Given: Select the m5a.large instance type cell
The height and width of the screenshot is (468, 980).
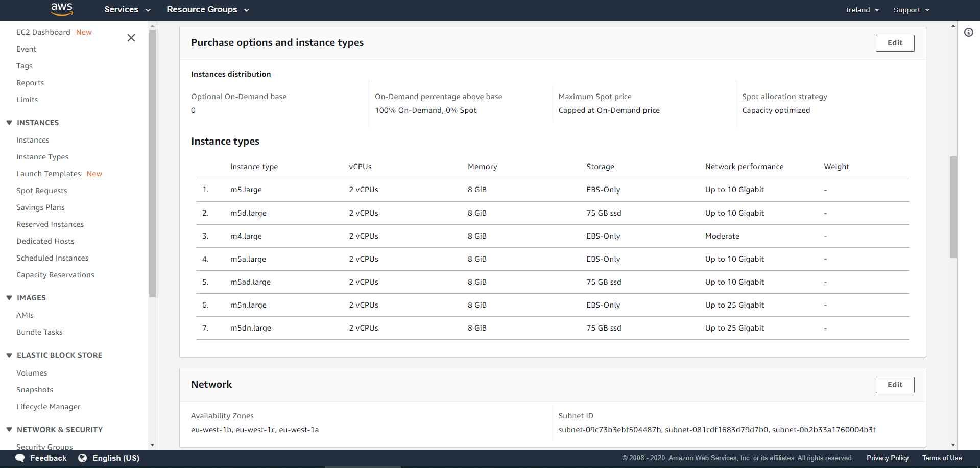Looking at the screenshot, I should (x=248, y=259).
